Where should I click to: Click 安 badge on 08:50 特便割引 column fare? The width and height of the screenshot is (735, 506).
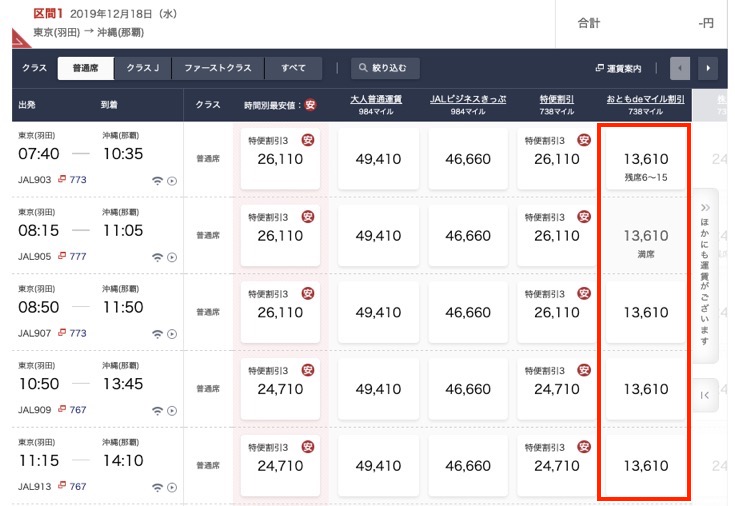click(x=584, y=294)
